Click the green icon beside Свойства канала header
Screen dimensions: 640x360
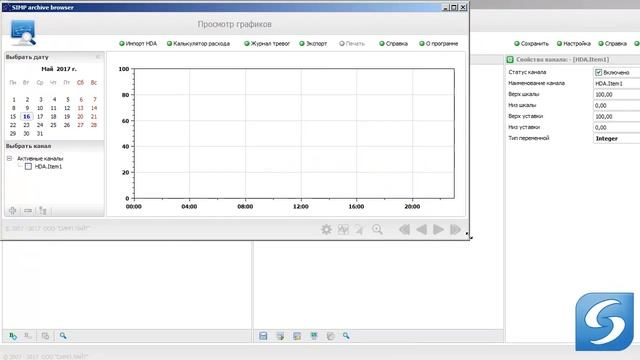pos(510,60)
